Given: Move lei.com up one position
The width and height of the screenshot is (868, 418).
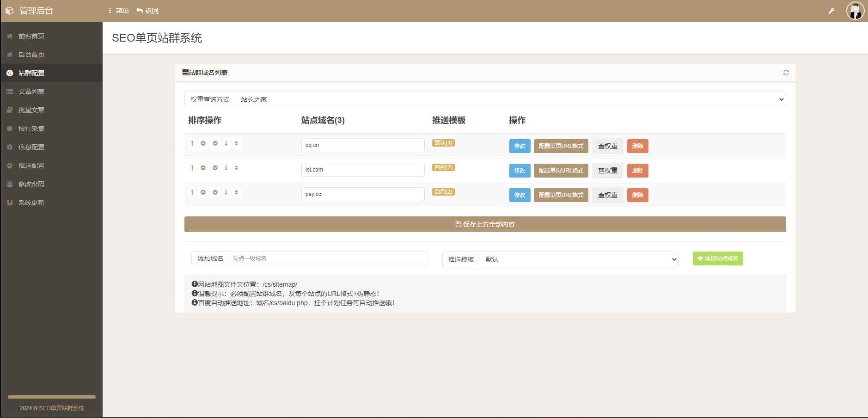Looking at the screenshot, I should click(x=204, y=168).
